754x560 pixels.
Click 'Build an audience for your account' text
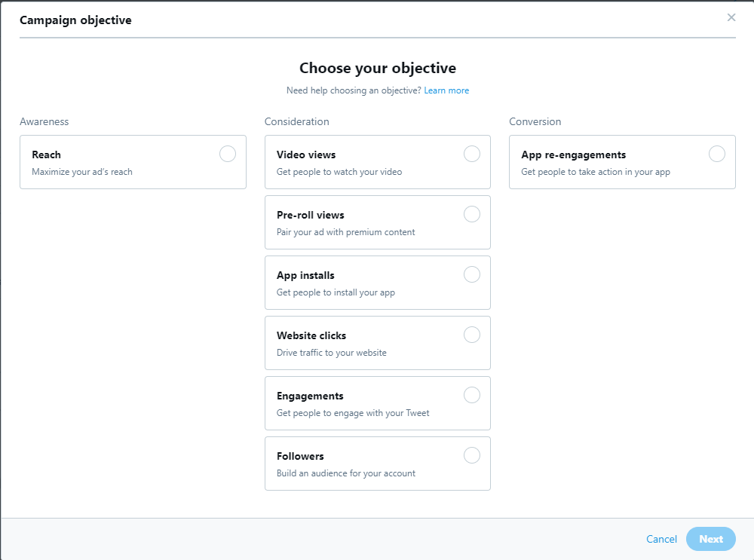346,473
